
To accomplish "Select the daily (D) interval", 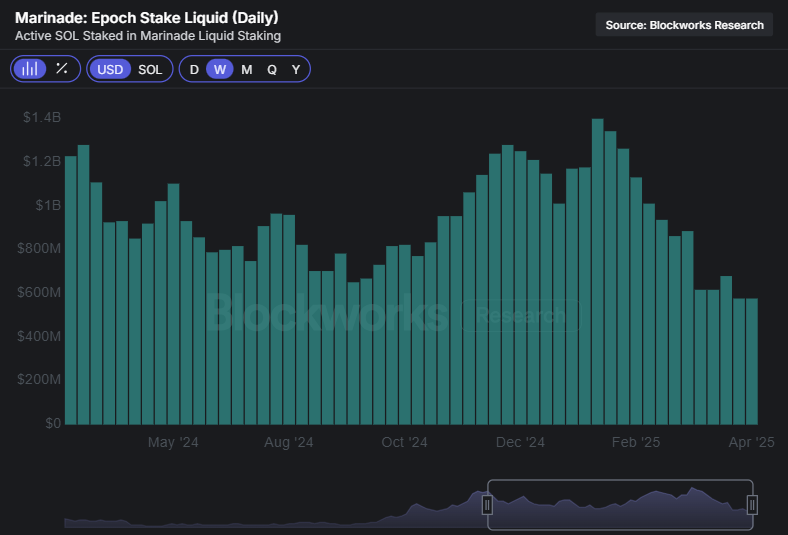I will [194, 69].
